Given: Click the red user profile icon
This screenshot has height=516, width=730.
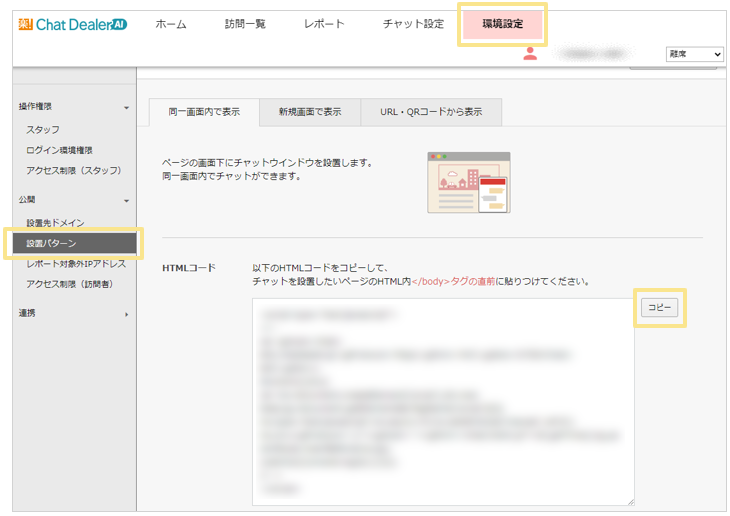Looking at the screenshot, I should click(530, 54).
